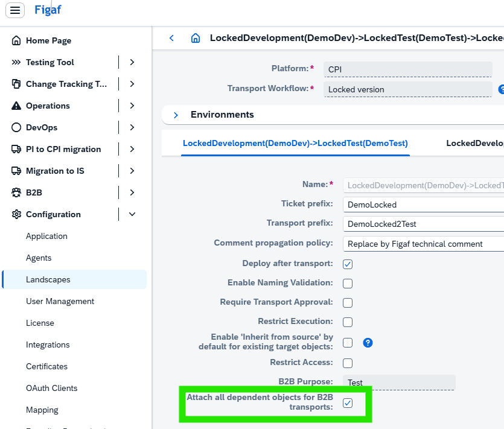The height and width of the screenshot is (429, 504).
Task: Open the hamburger navigation menu
Action: coord(14,10)
